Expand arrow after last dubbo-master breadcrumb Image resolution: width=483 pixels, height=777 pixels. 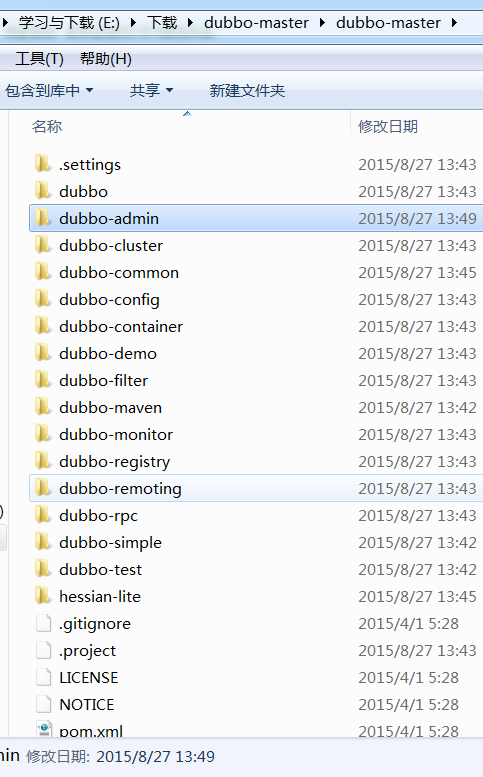coord(454,23)
